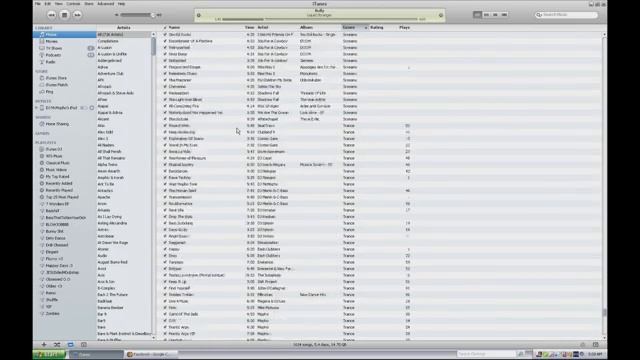The width and height of the screenshot is (640, 360).
Task: Open the Controls menu
Action: (73, 4)
